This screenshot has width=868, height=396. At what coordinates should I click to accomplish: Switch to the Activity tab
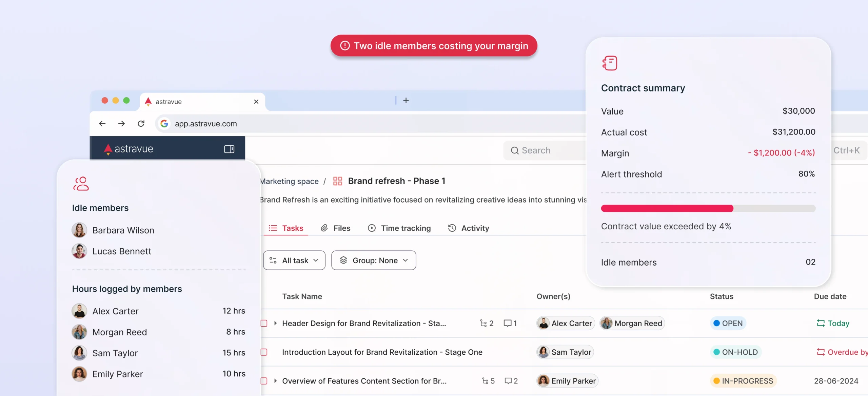(x=468, y=228)
